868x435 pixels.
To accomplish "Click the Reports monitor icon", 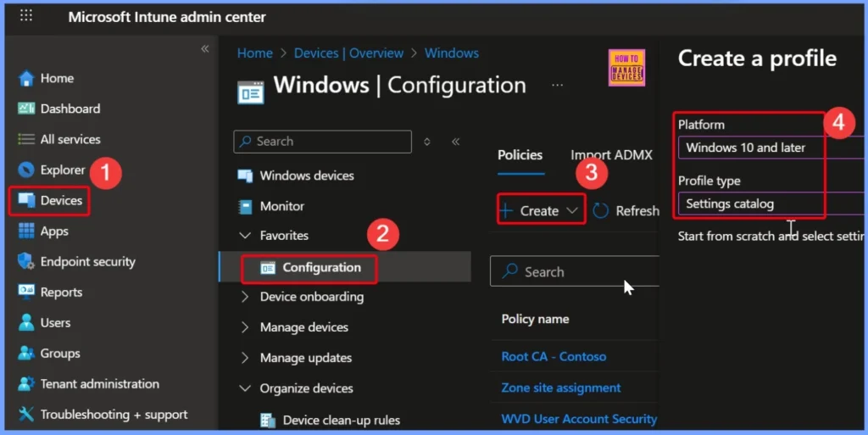I will (x=26, y=292).
